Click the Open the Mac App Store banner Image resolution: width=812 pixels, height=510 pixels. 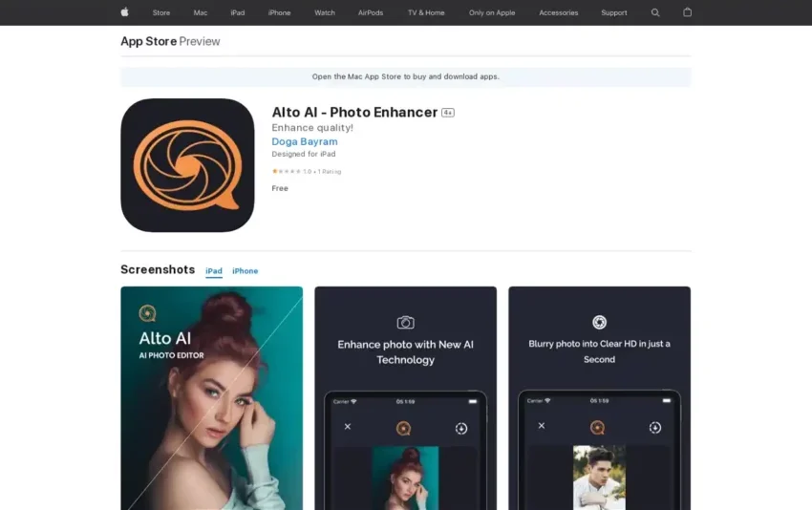pyautogui.click(x=405, y=76)
